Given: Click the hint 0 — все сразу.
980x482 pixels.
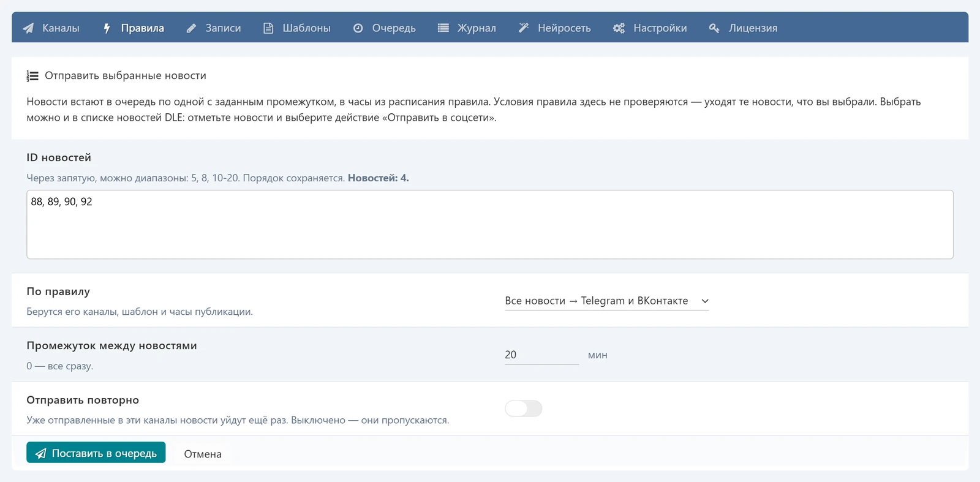Looking at the screenshot, I should (60, 366).
